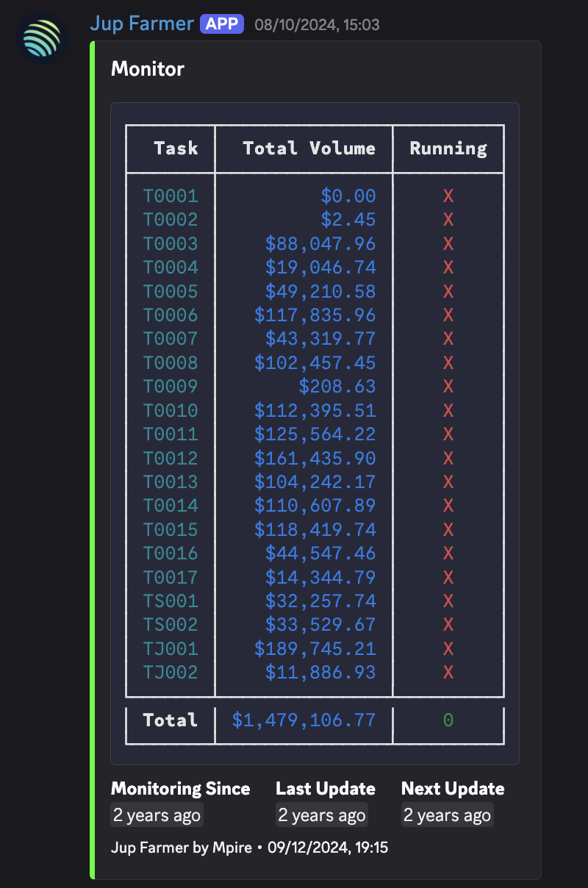
Task: Click the $161,435.90 volume value
Action: pos(315,458)
